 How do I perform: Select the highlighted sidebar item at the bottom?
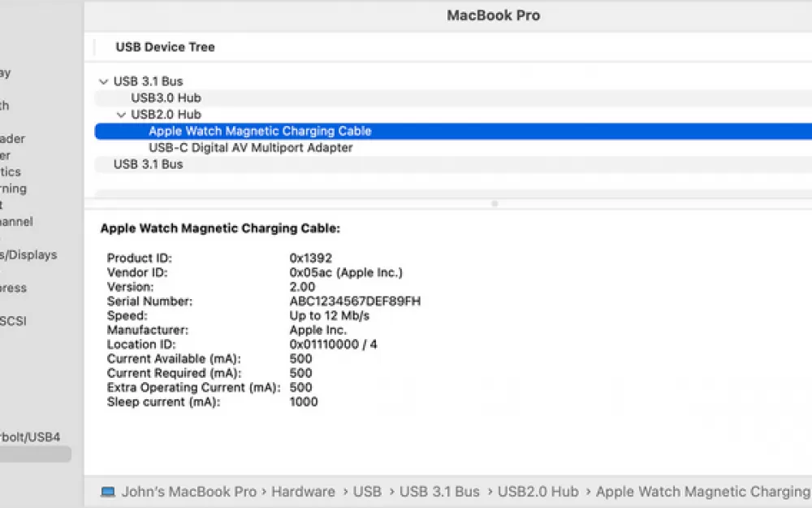point(35,454)
